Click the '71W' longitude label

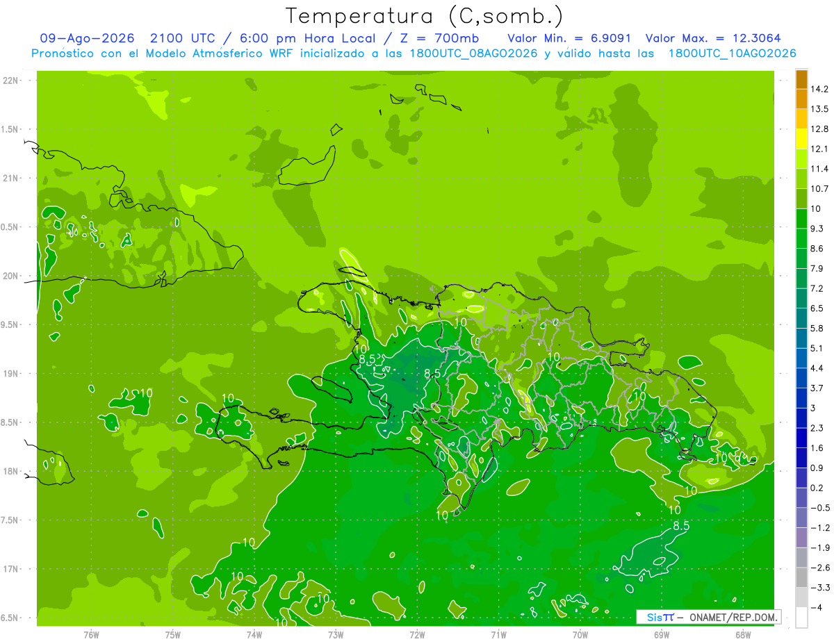pos(498,634)
